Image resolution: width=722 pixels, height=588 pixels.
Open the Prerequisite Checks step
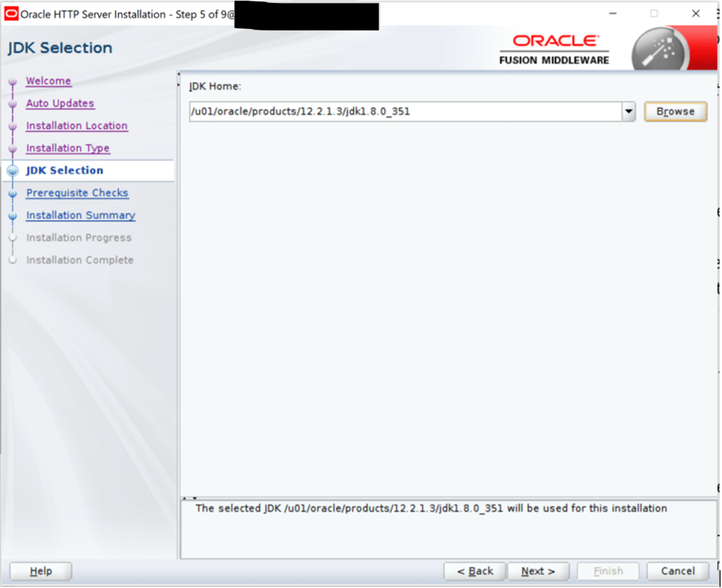(x=77, y=193)
